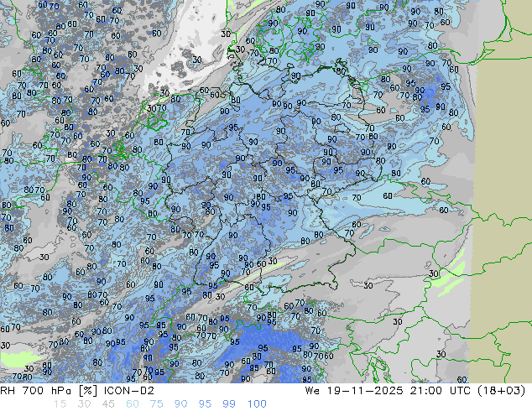Click the '(18+03)' forecast run label
532x411 pixels.
pyautogui.click(x=502, y=391)
